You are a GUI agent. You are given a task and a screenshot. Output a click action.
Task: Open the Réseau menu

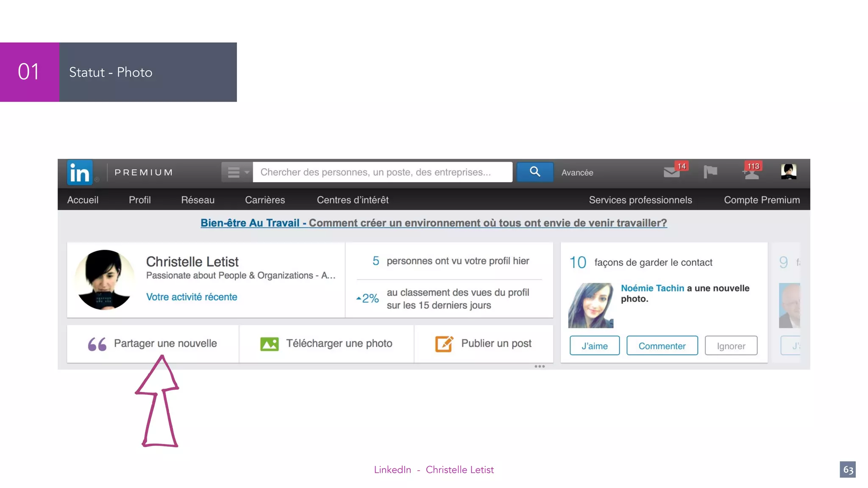click(x=198, y=200)
